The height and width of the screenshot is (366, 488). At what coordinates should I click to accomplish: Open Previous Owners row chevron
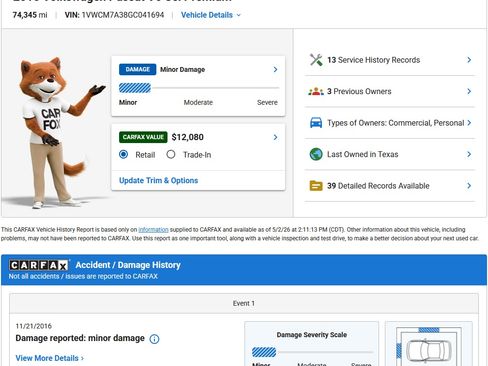coord(469,91)
